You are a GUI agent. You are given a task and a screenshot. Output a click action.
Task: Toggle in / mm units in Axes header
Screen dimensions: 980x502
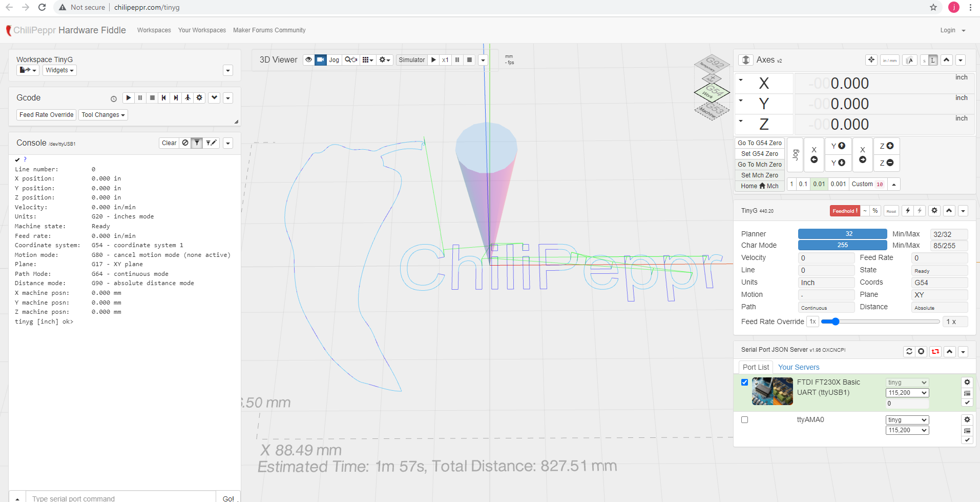(890, 61)
